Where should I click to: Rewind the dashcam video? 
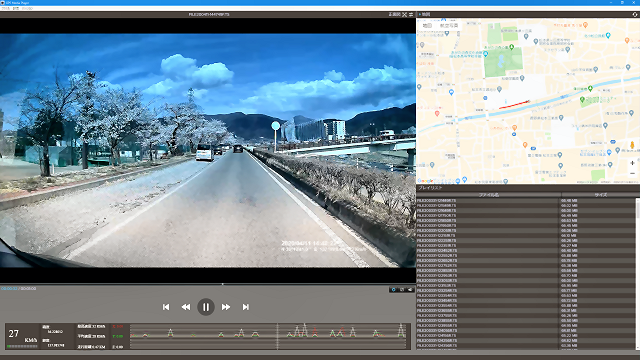(x=186, y=307)
